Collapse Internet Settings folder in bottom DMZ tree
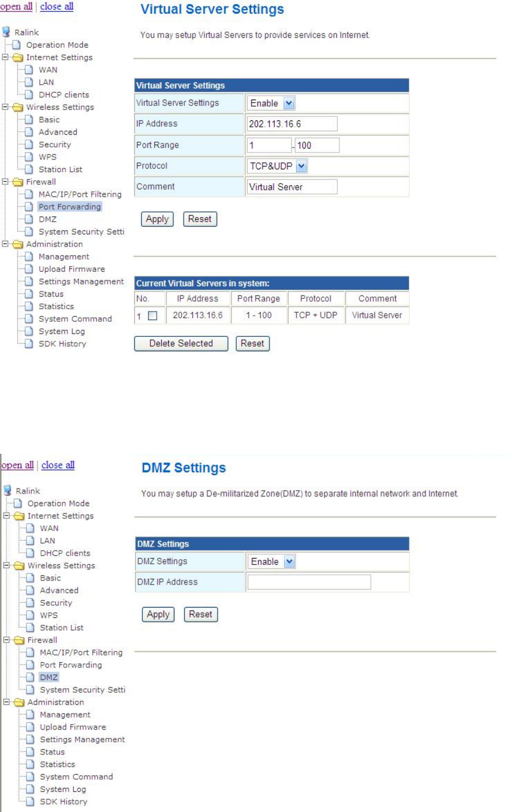This screenshot has width=512, height=812. [6, 516]
